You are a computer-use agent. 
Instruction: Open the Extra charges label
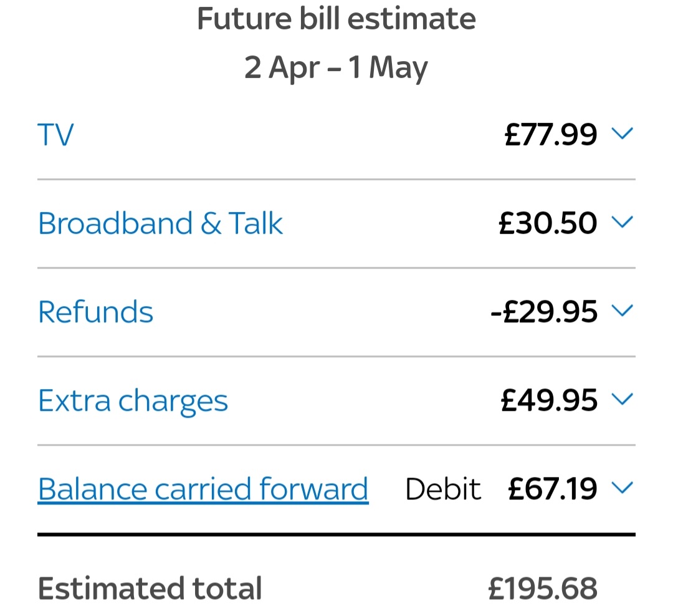point(133,401)
